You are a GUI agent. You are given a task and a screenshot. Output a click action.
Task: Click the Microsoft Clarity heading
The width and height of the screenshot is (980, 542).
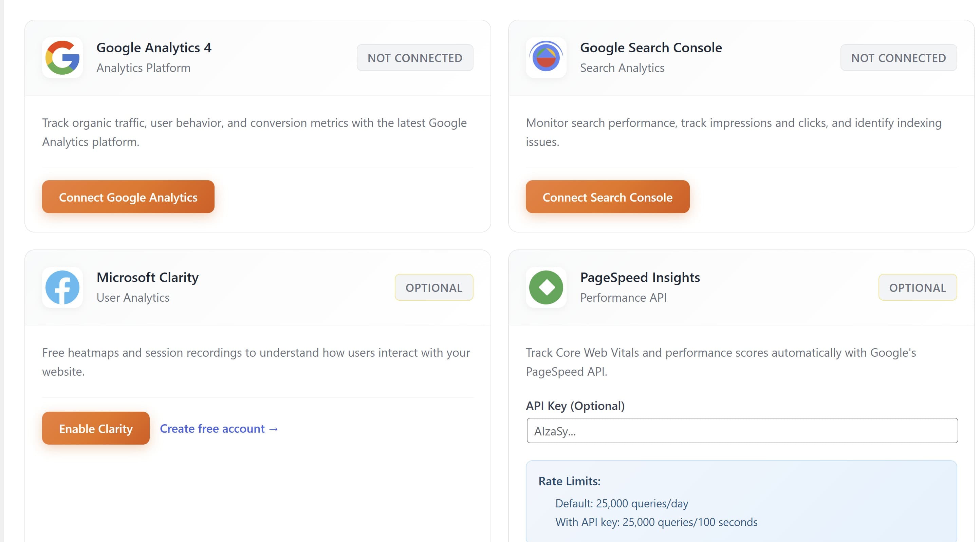click(148, 277)
